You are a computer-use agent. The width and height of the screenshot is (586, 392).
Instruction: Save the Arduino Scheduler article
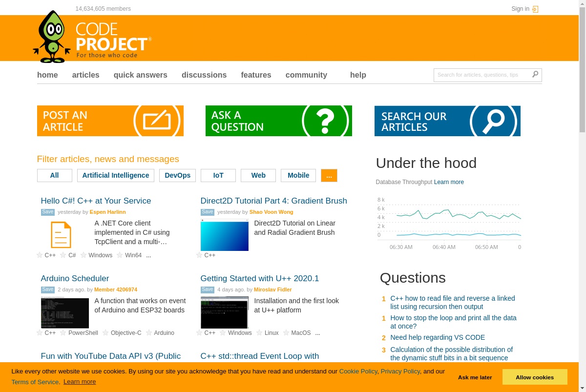click(48, 289)
